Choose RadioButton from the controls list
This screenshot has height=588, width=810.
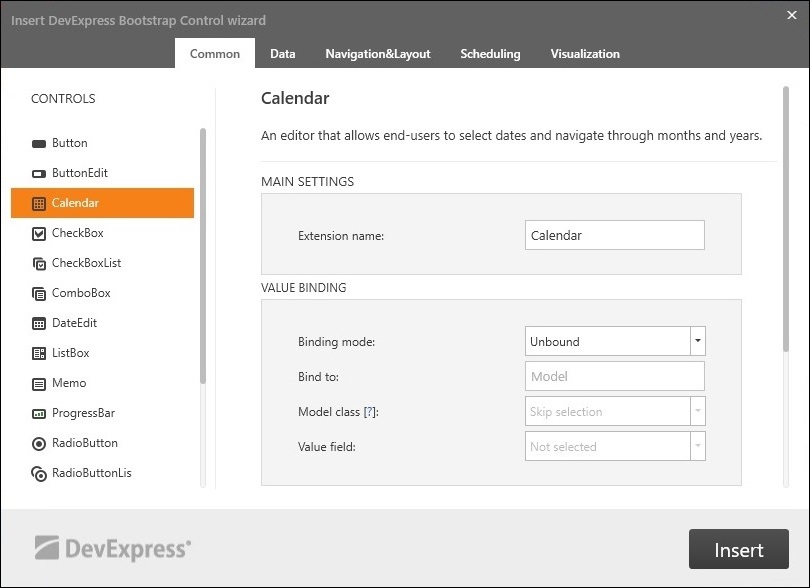102,443
